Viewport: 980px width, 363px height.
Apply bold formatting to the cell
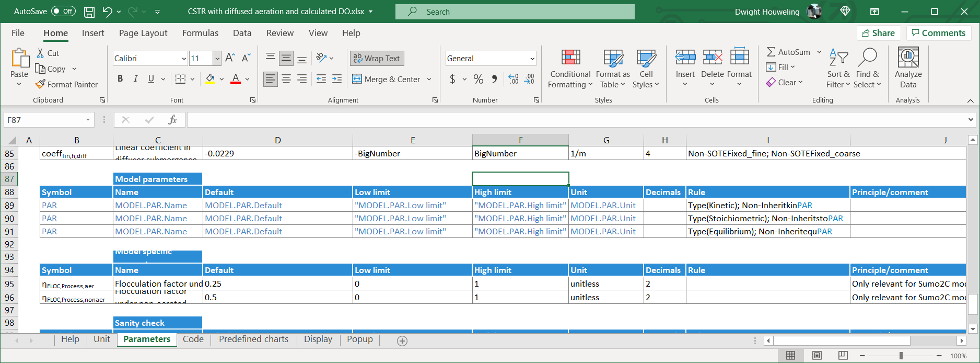120,79
